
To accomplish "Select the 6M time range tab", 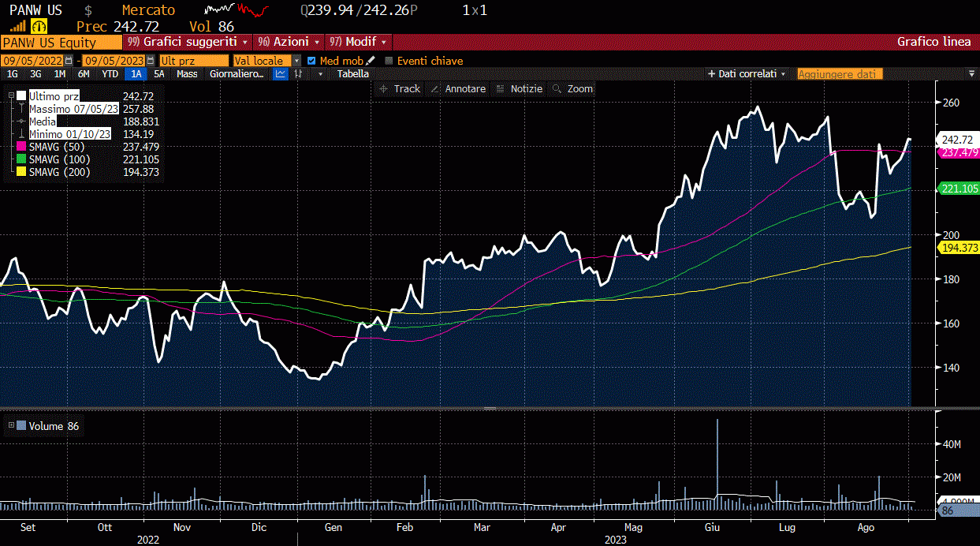I will click(84, 74).
